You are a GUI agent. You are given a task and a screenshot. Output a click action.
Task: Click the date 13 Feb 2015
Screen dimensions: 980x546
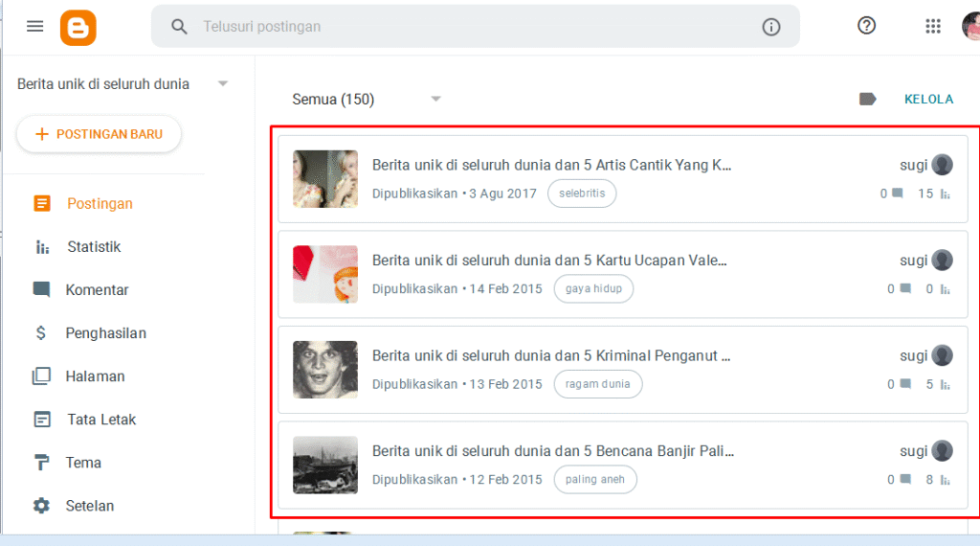(505, 384)
